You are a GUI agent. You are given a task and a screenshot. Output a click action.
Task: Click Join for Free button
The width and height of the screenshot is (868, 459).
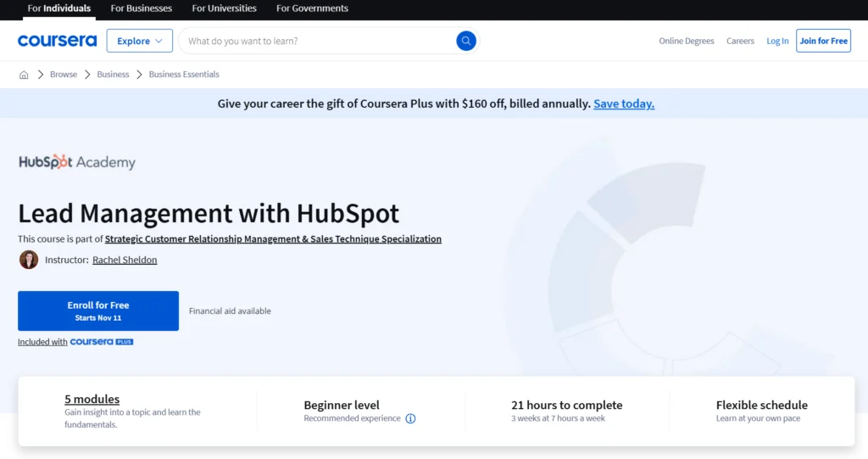[823, 41]
